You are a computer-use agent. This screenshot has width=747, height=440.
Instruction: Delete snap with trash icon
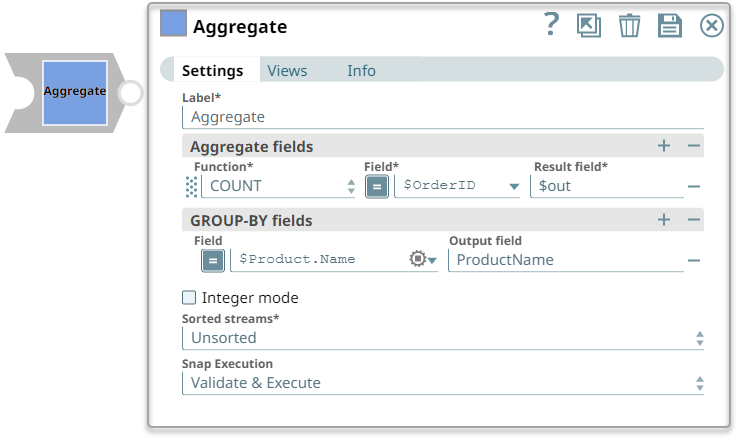pyautogui.click(x=629, y=26)
